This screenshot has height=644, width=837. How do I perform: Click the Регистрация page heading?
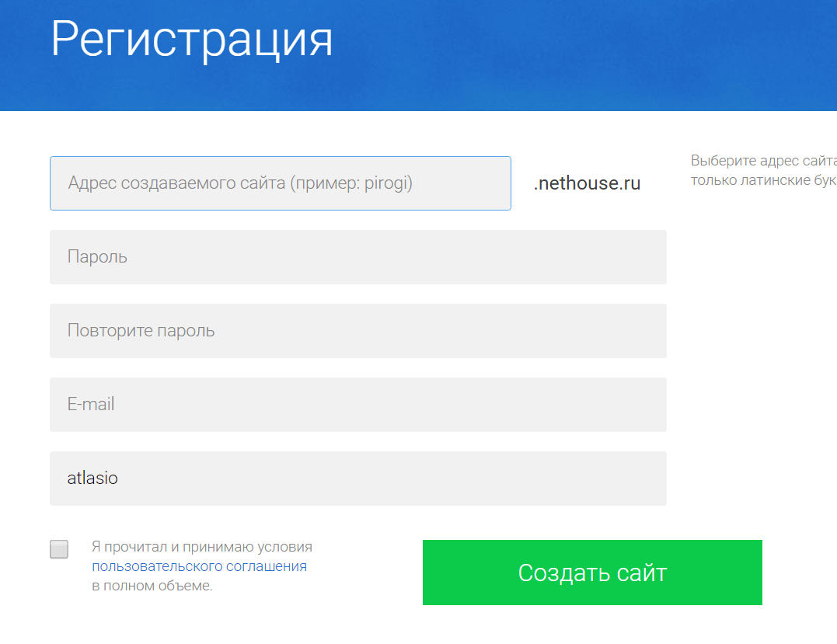[191, 39]
